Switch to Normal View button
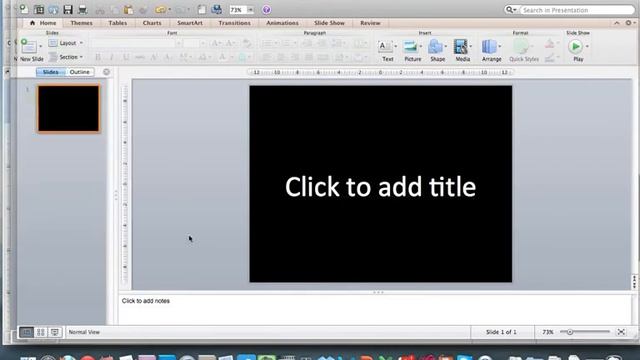 click(27, 332)
